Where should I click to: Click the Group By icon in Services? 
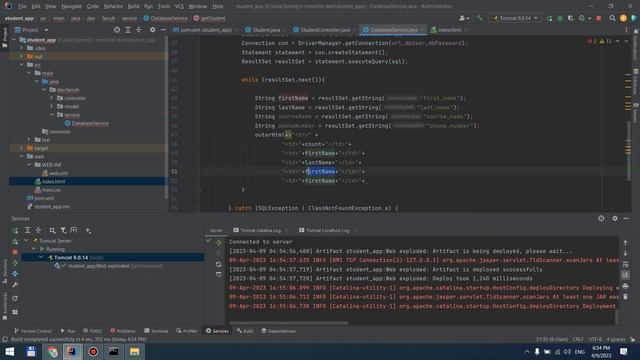tap(52, 231)
